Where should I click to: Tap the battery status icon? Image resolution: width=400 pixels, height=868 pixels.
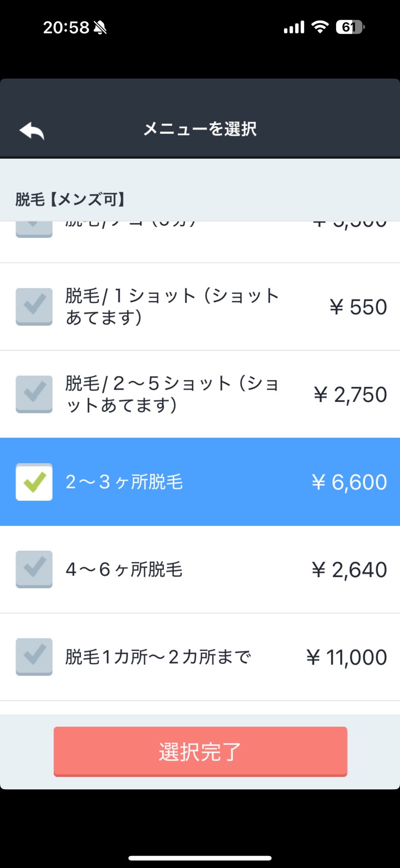(350, 27)
